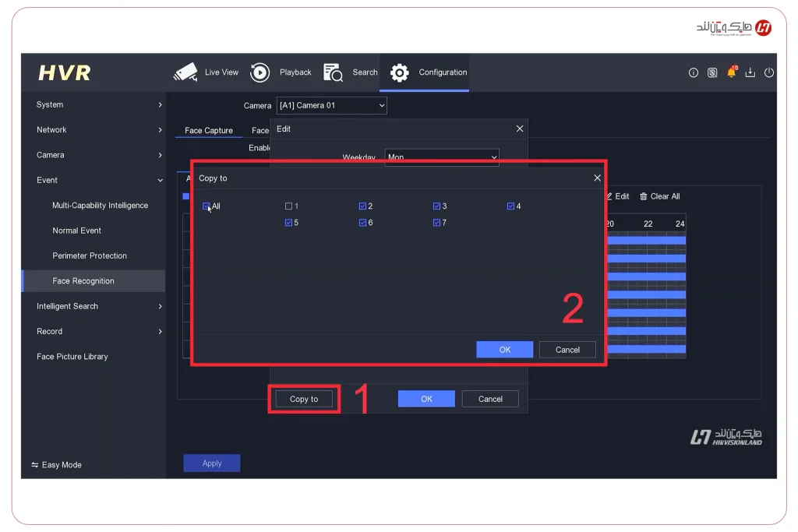798x532 pixels.
Task: Click the alarm notification bell icon
Action: point(731,72)
